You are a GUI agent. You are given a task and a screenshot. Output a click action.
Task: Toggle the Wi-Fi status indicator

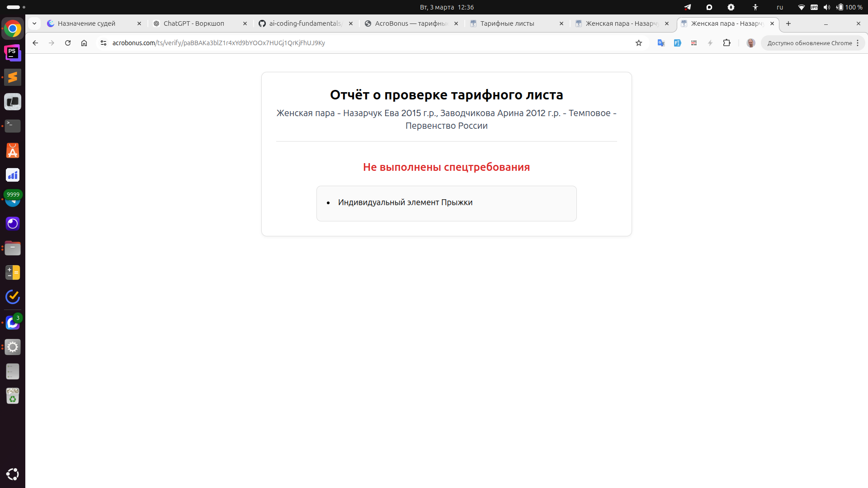[x=802, y=7]
